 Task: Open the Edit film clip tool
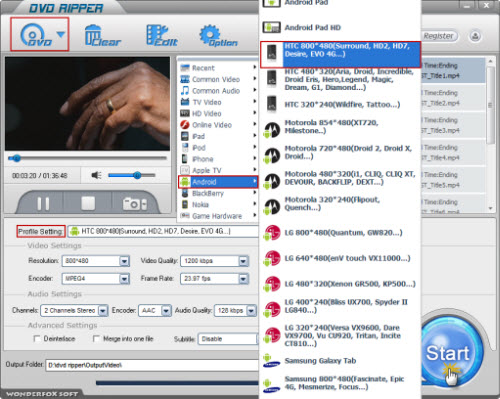(162, 35)
